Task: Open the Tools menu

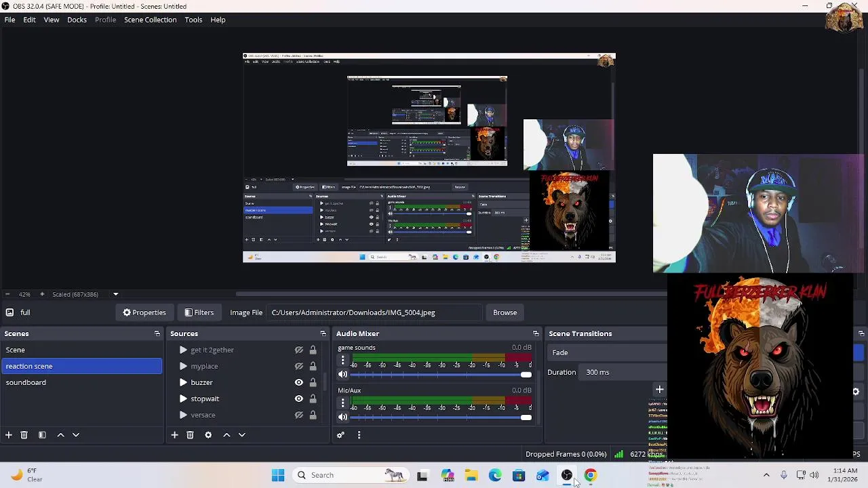Action: [x=193, y=20]
